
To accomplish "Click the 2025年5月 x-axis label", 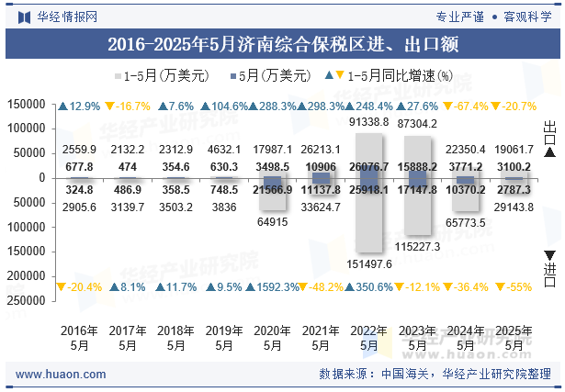I will (x=514, y=339).
